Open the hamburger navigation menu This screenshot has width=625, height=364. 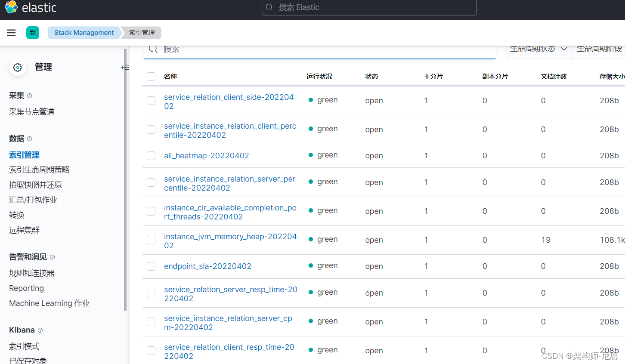point(11,33)
